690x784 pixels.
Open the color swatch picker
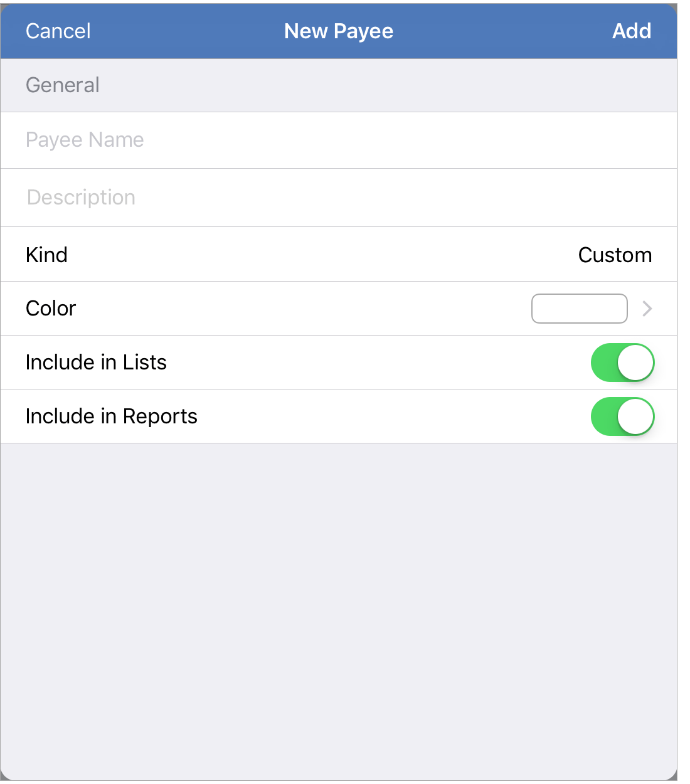pyautogui.click(x=579, y=309)
